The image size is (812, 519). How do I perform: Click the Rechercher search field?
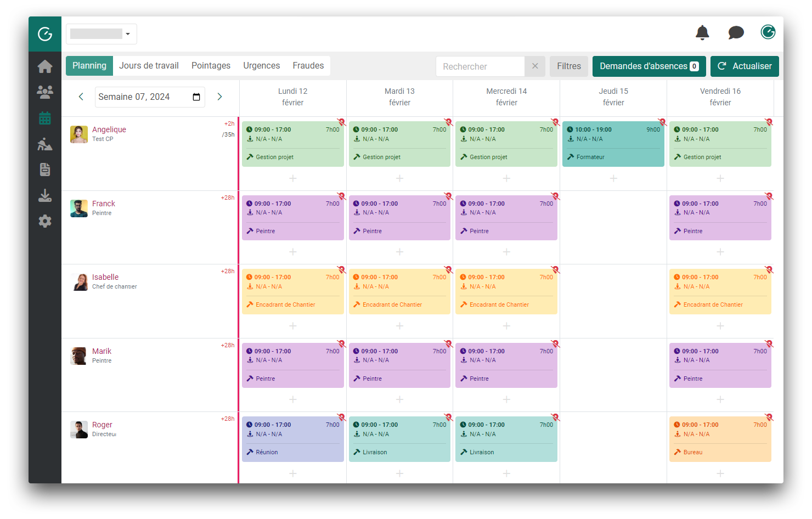click(480, 66)
